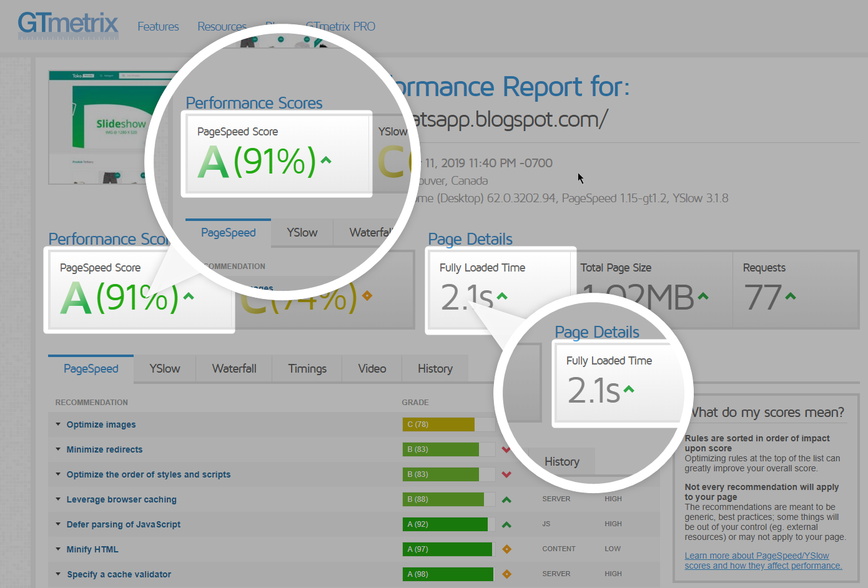Screen dimensions: 868x588
Task: Click the green arrow beside Requests 77
Action: 791,296
